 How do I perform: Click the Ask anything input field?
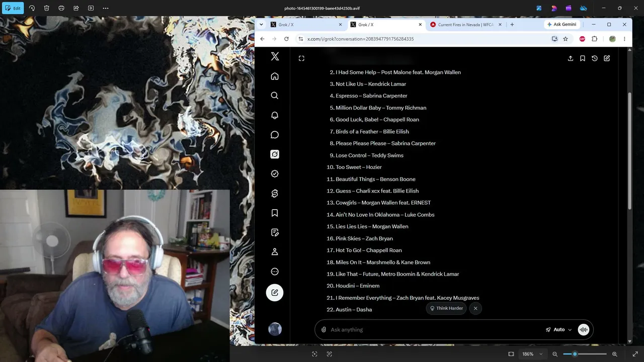[435, 330]
